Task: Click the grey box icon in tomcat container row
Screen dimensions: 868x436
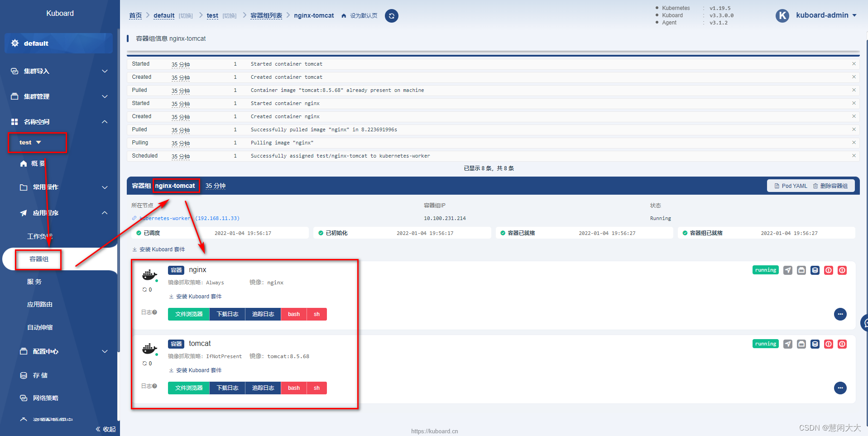Action: (801, 344)
